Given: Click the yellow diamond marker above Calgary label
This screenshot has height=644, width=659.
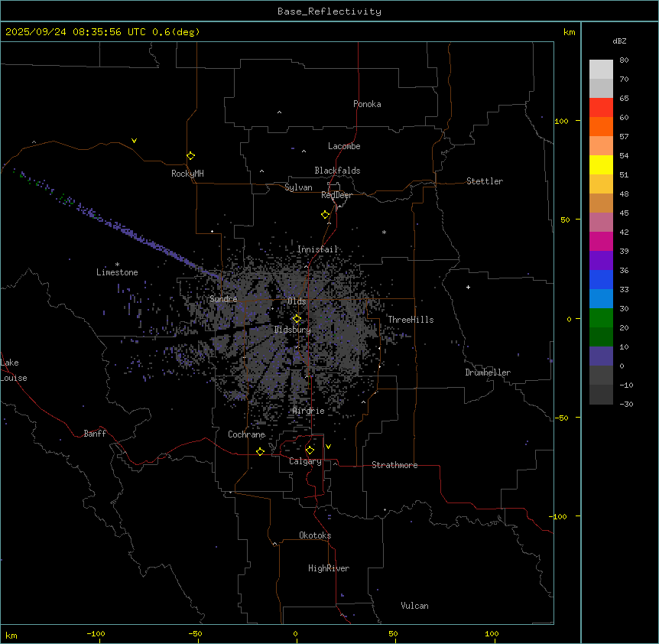Looking at the screenshot, I should click(310, 450).
